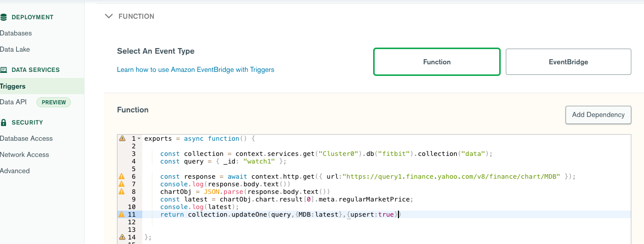644x244 pixels.
Task: Click the PREVIEW badge next to Data API
Action: point(54,102)
